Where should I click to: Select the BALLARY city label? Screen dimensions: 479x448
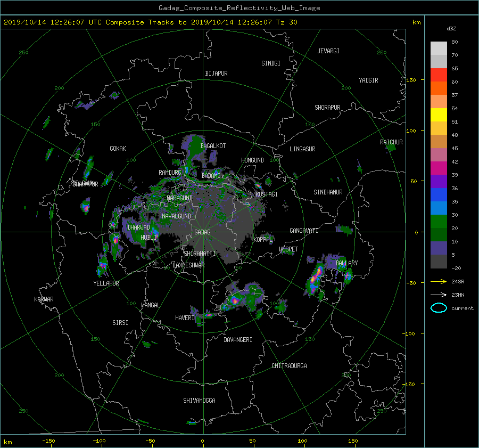(x=346, y=263)
